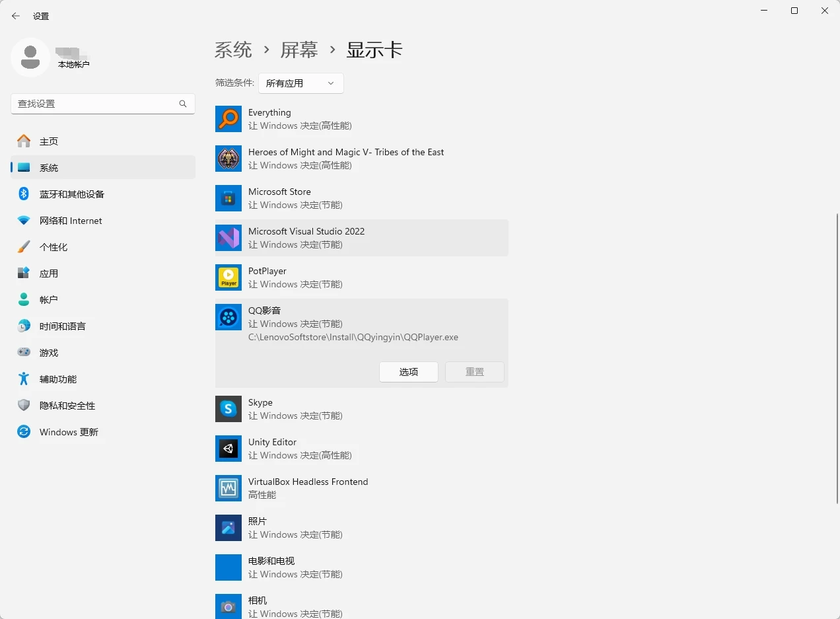The image size is (840, 619).
Task: Go to 屏幕 in the breadcrumb
Action: tap(299, 50)
